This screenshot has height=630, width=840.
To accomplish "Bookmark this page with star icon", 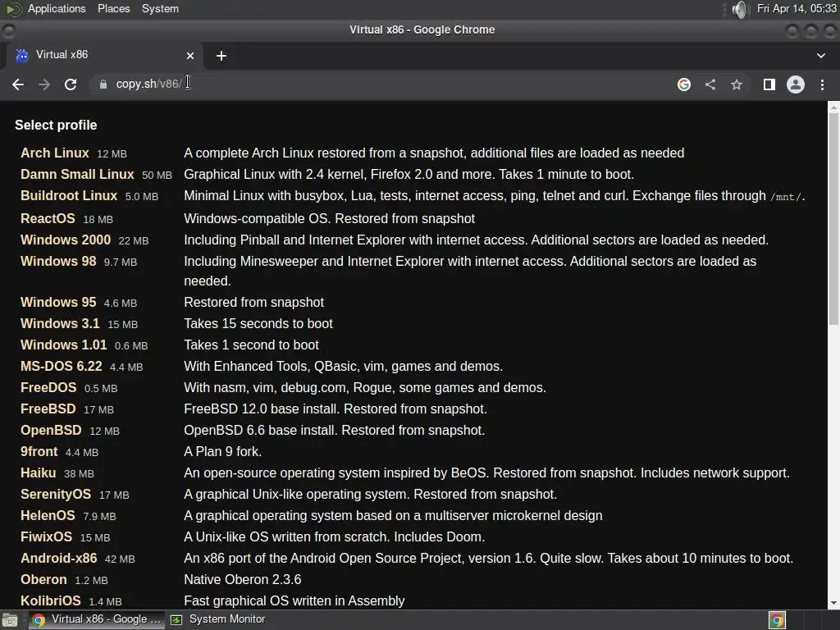I will [x=737, y=84].
